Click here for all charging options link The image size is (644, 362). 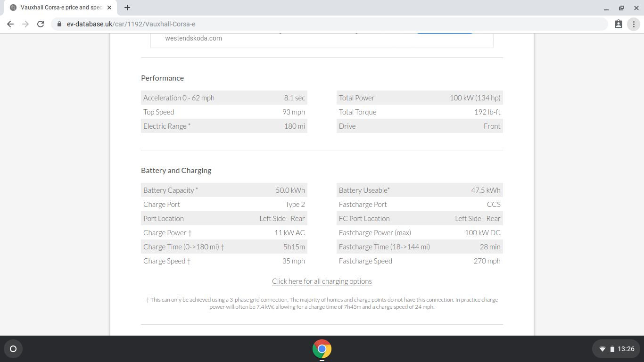[x=322, y=281]
